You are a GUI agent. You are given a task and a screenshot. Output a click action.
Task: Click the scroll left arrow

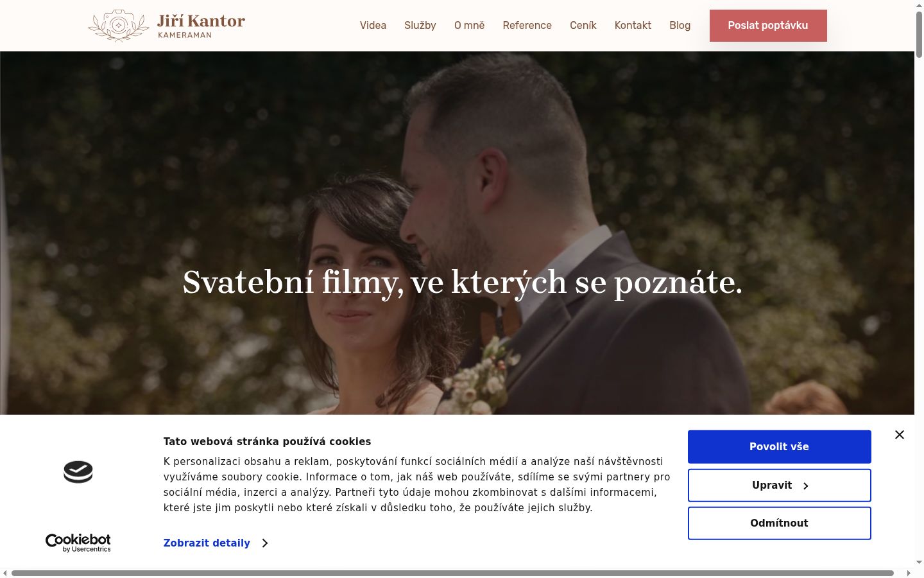click(5, 573)
